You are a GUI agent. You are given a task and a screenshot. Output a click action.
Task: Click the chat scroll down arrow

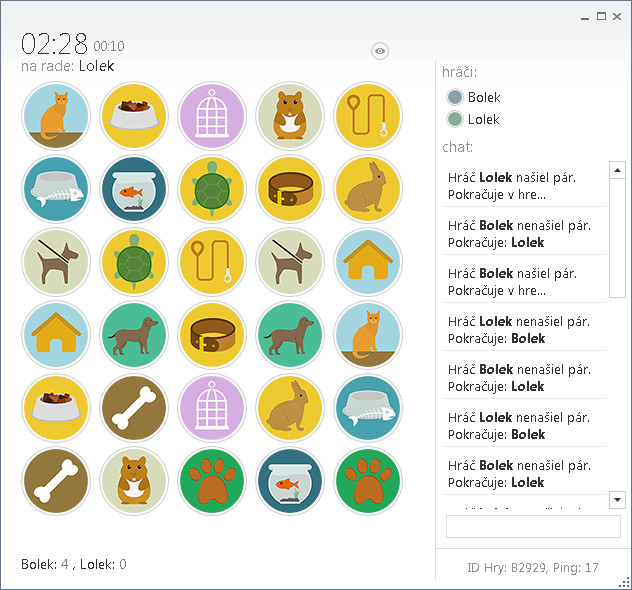pyautogui.click(x=617, y=500)
